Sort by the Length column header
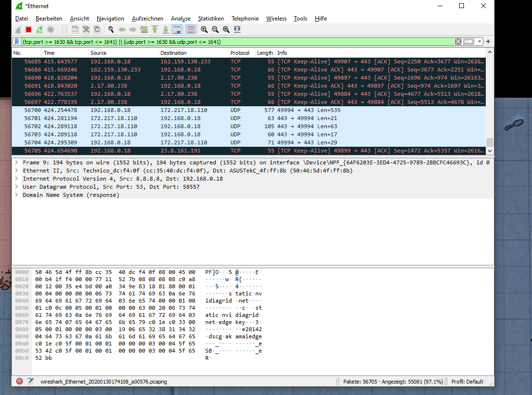Viewport: 532px width, 395px height. (265, 53)
